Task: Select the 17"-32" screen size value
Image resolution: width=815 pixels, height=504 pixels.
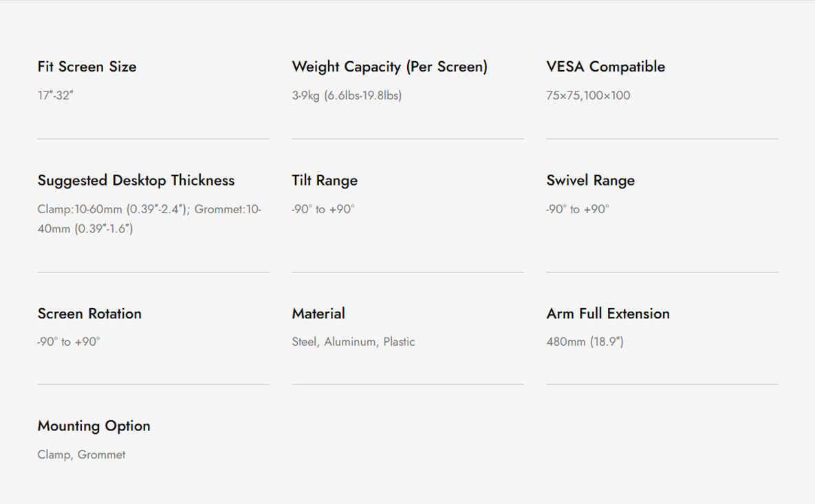Action: coord(55,95)
